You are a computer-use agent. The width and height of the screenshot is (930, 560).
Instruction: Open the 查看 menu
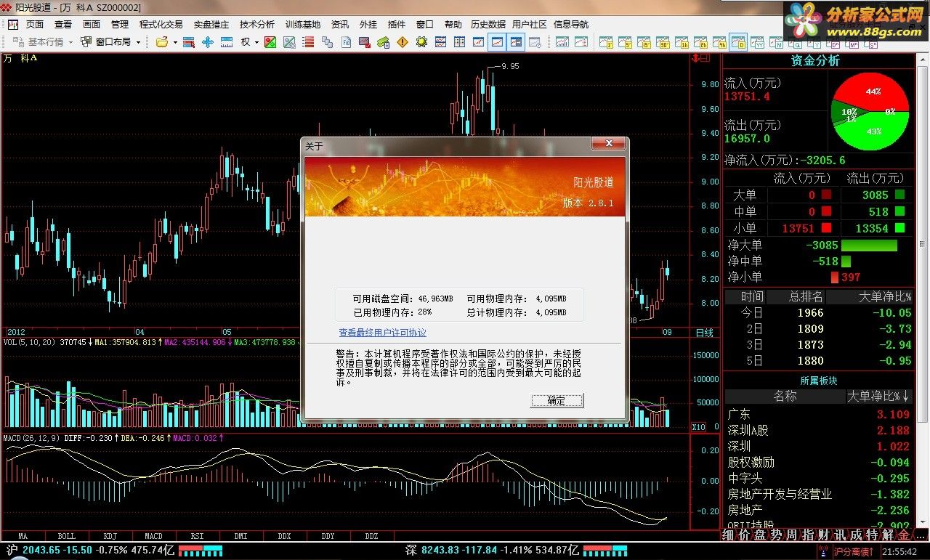[x=63, y=25]
